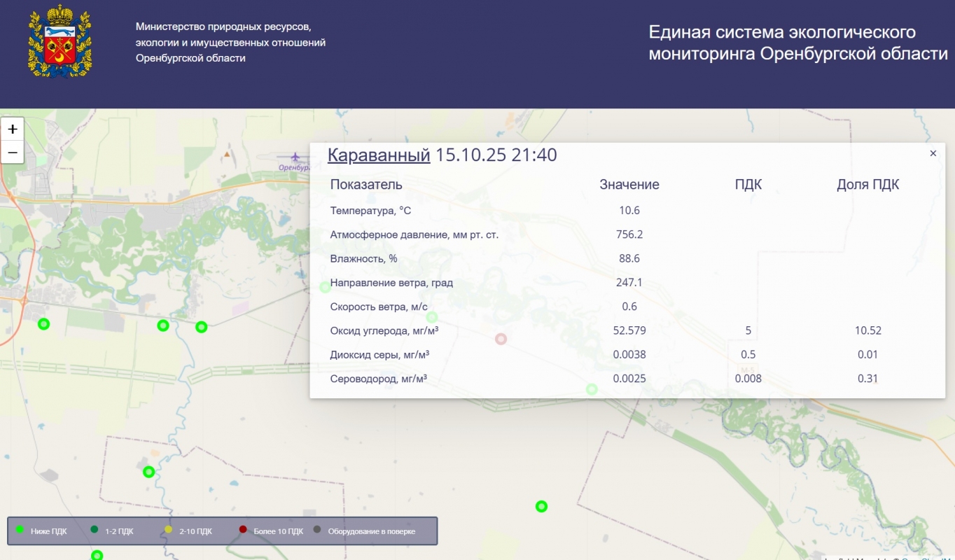Click the red Более 10 ПДК legend dot

pos(243,530)
